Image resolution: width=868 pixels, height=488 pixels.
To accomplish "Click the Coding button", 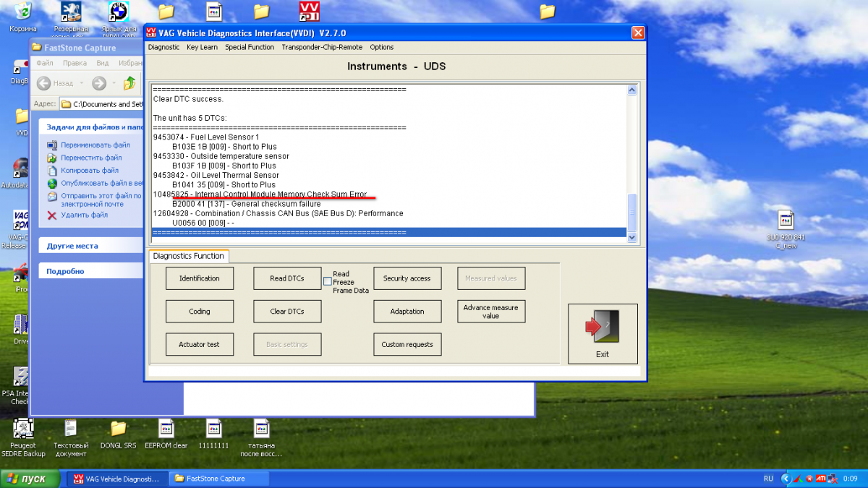I will 200,312.
